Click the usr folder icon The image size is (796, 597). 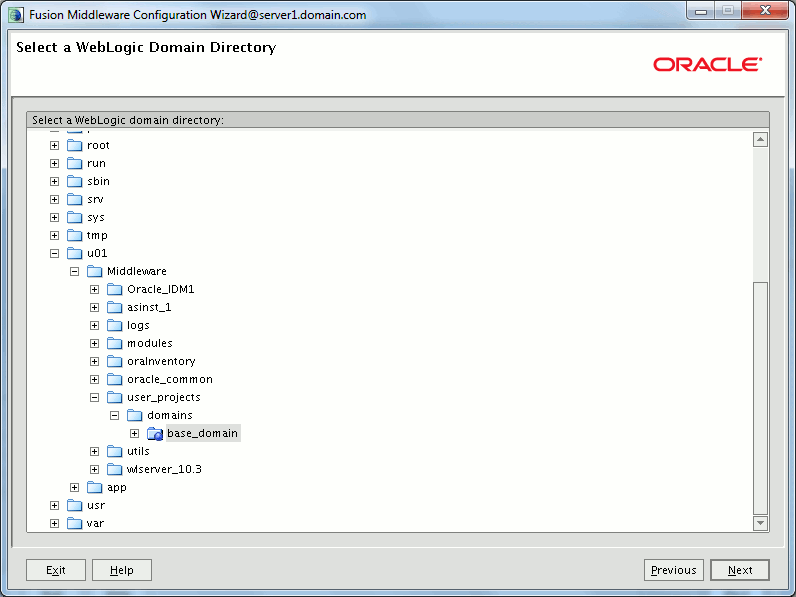75,506
